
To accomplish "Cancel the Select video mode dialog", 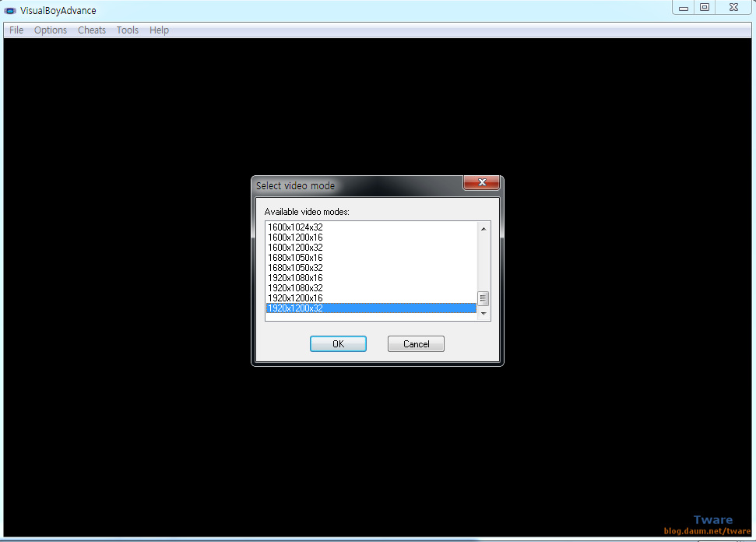I will point(416,344).
